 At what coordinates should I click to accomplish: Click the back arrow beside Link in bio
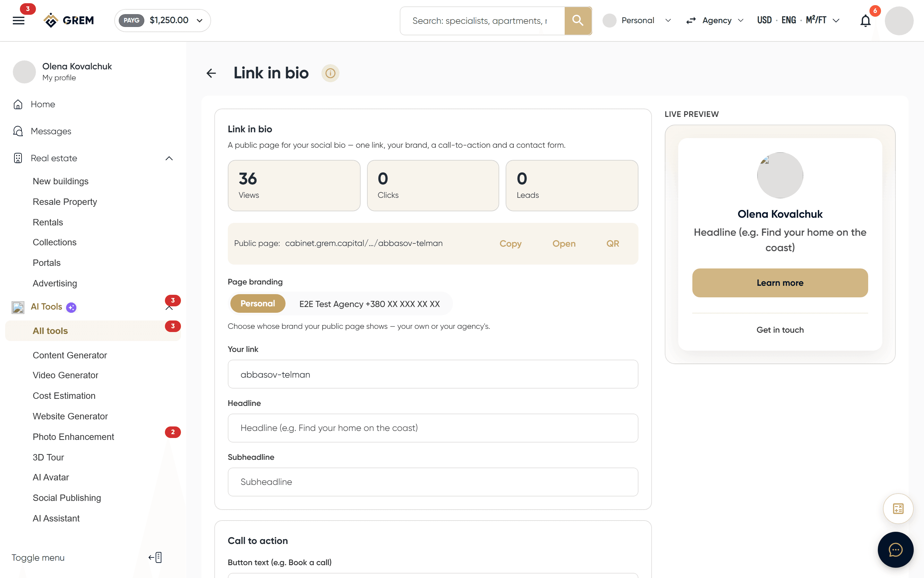click(x=211, y=73)
